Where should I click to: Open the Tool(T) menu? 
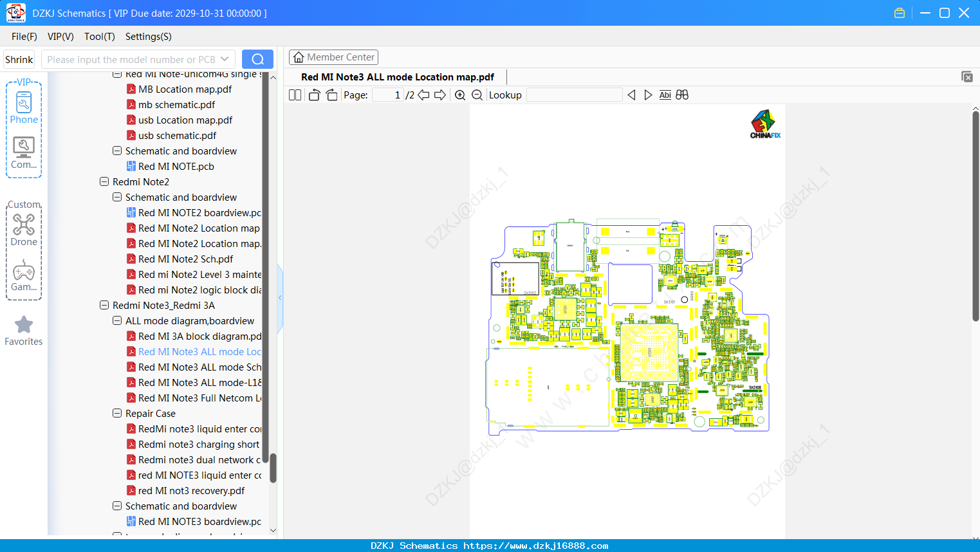coord(100,37)
